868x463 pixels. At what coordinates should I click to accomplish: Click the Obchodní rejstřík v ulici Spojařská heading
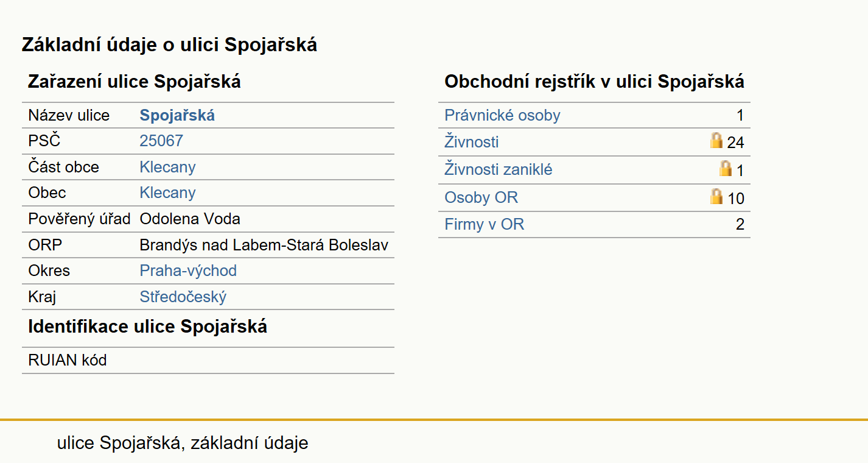point(594,82)
